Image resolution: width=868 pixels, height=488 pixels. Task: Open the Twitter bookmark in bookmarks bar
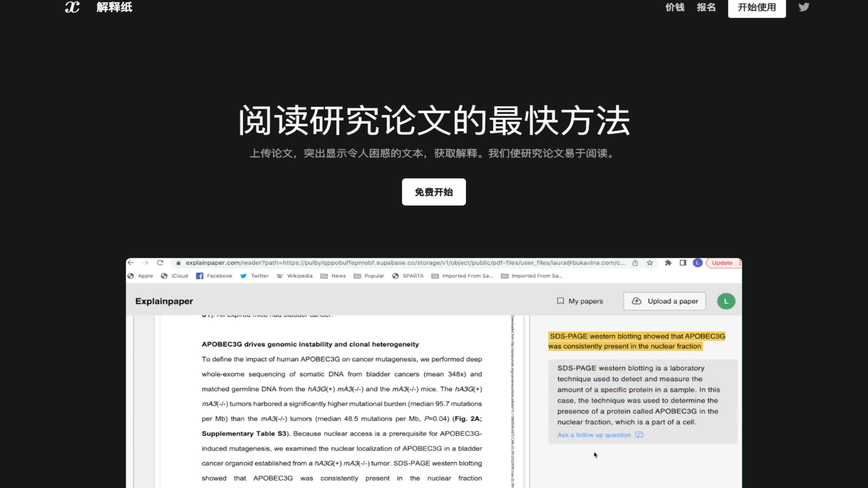click(x=254, y=276)
